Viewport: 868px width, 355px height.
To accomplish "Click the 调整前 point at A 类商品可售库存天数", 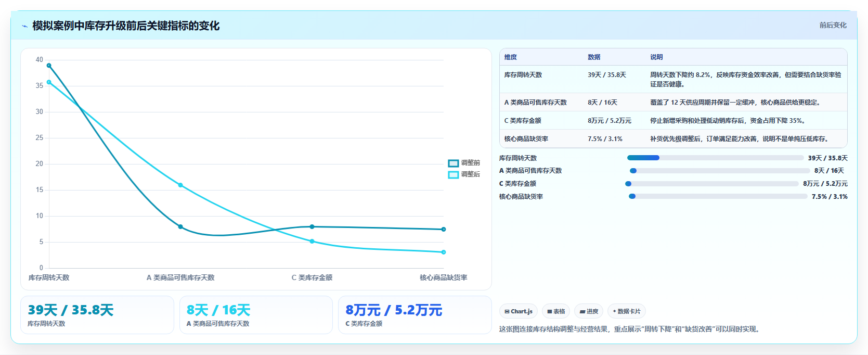I will pyautogui.click(x=180, y=227).
